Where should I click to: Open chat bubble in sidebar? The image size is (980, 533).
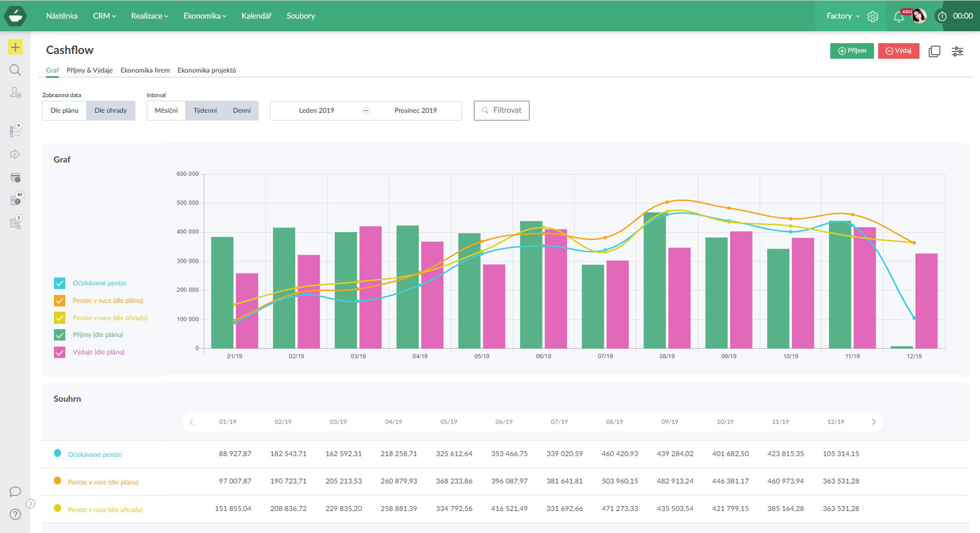[x=16, y=492]
